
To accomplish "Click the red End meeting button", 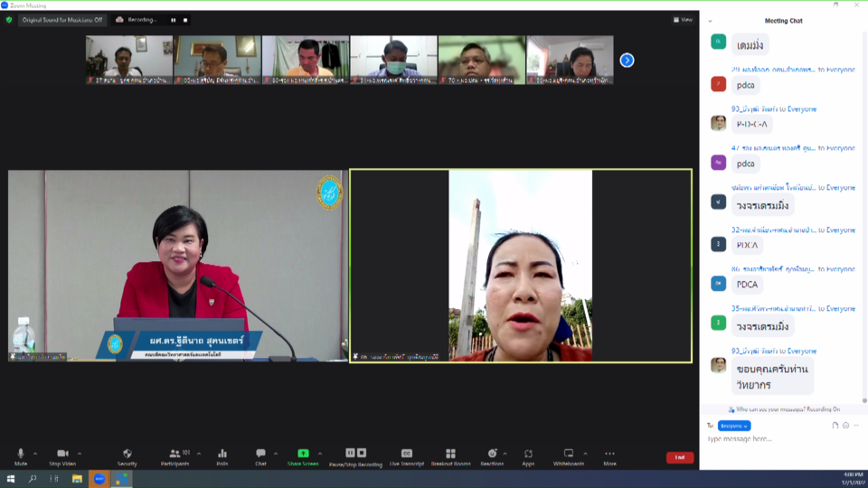I will point(680,457).
